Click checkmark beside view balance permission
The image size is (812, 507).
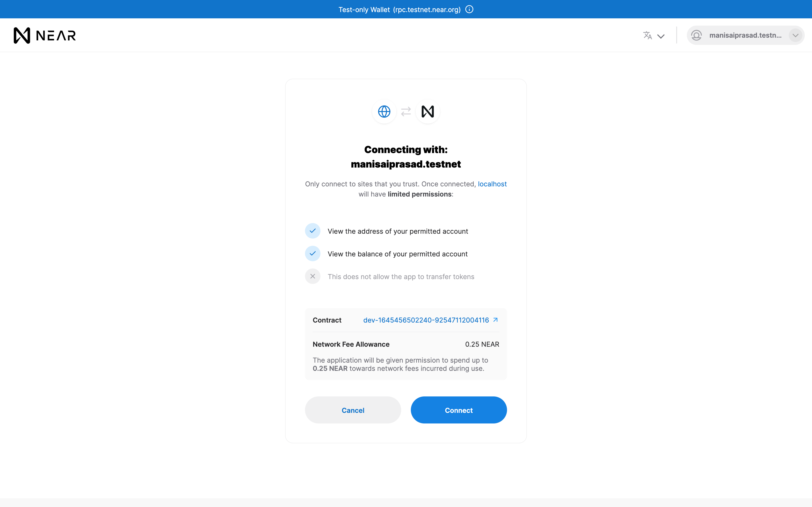312,253
